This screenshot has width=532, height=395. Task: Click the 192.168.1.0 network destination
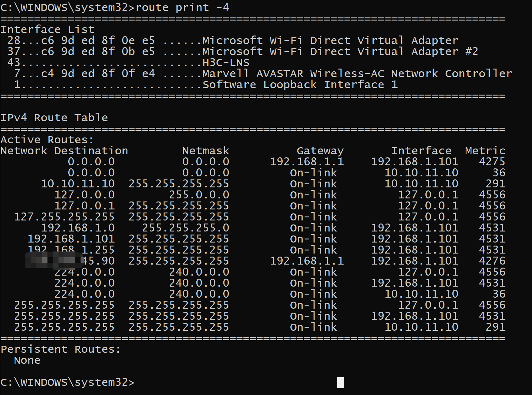[x=78, y=228]
